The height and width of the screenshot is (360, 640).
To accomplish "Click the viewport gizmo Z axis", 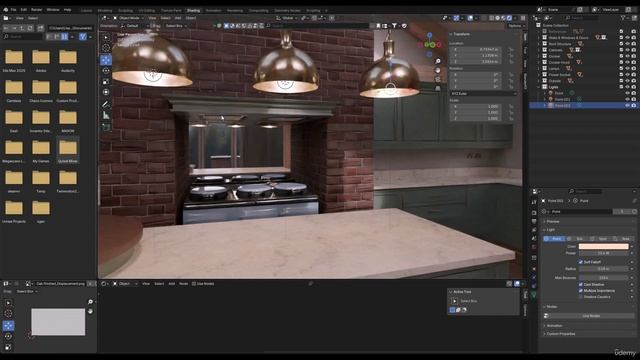I will 429,36.
